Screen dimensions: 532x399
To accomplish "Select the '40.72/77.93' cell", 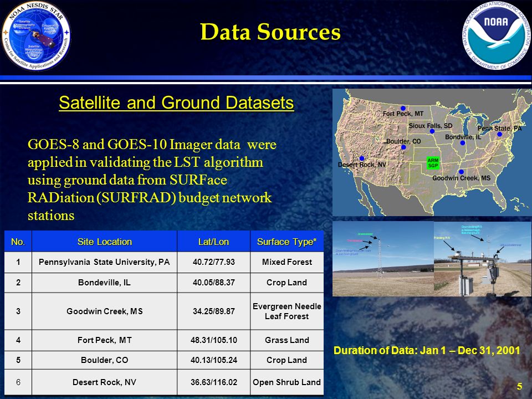I will (x=214, y=262).
